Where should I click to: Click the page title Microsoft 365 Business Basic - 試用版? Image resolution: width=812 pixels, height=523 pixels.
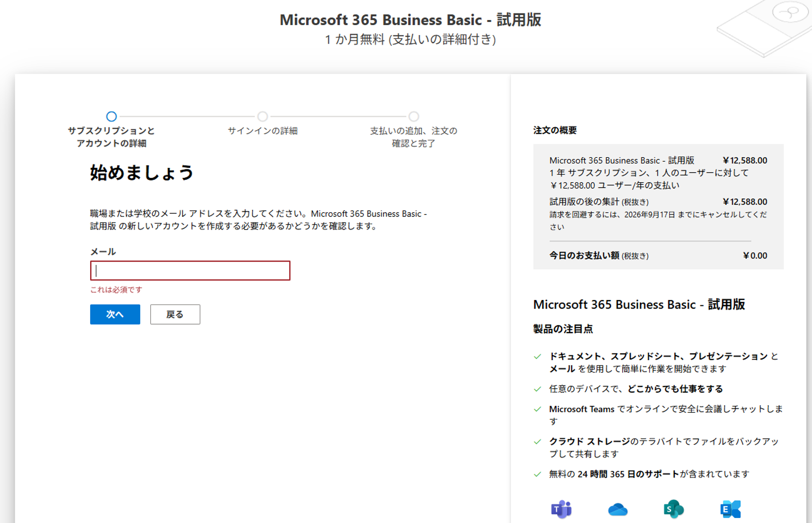(x=411, y=20)
